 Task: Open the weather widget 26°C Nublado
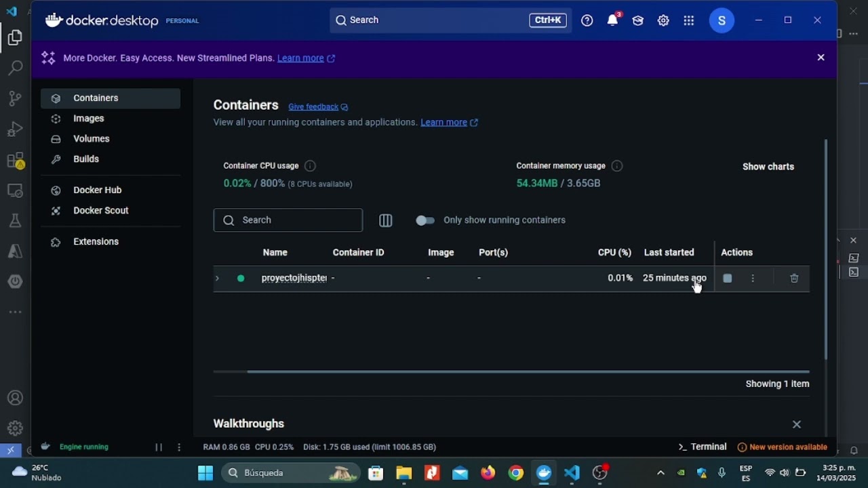[37, 473]
